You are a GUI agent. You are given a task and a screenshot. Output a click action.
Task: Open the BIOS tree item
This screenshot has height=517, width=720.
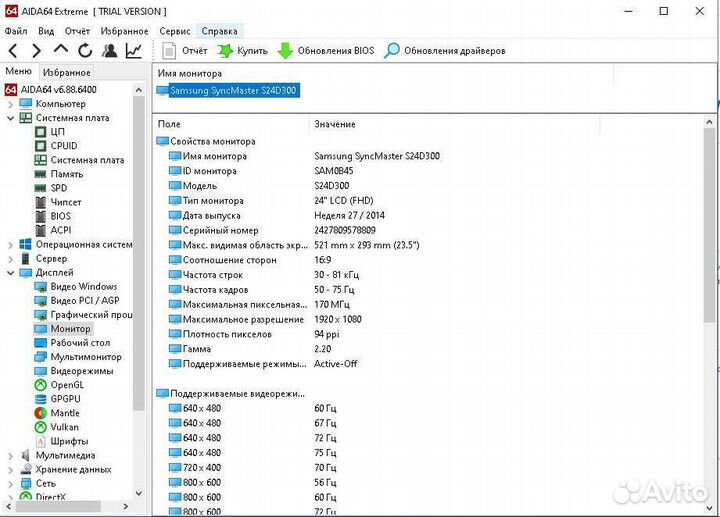[x=61, y=216]
